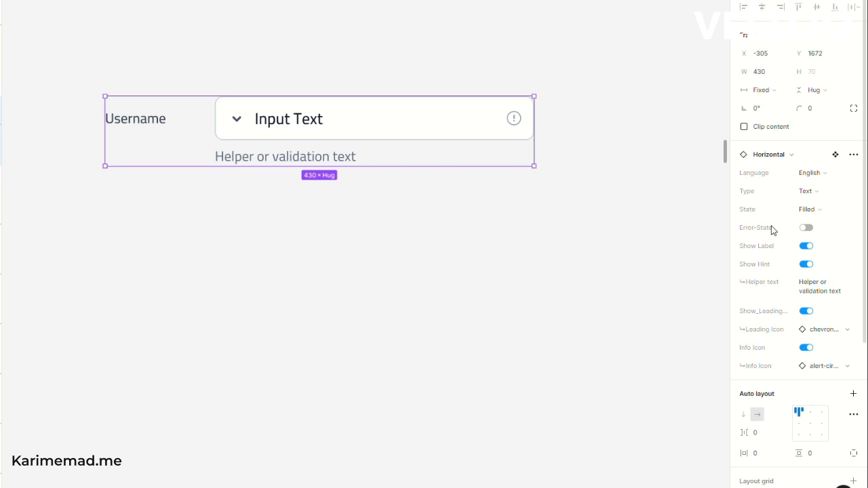Go to main component icon
This screenshot has height=488, width=868.
835,155
